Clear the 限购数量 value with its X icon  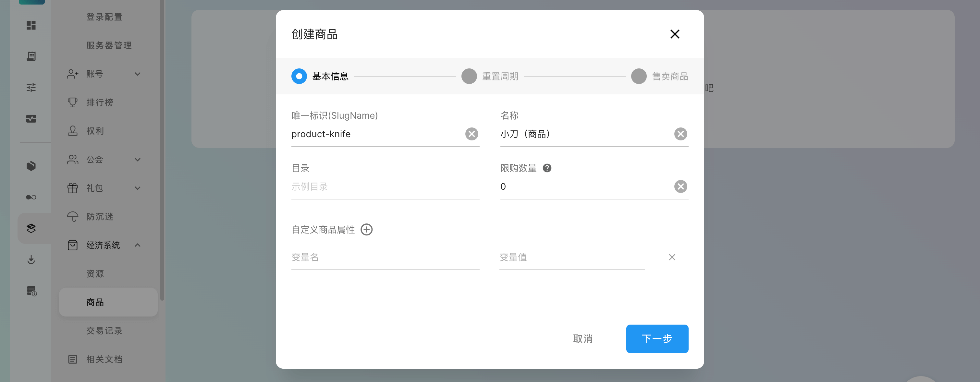click(x=680, y=187)
